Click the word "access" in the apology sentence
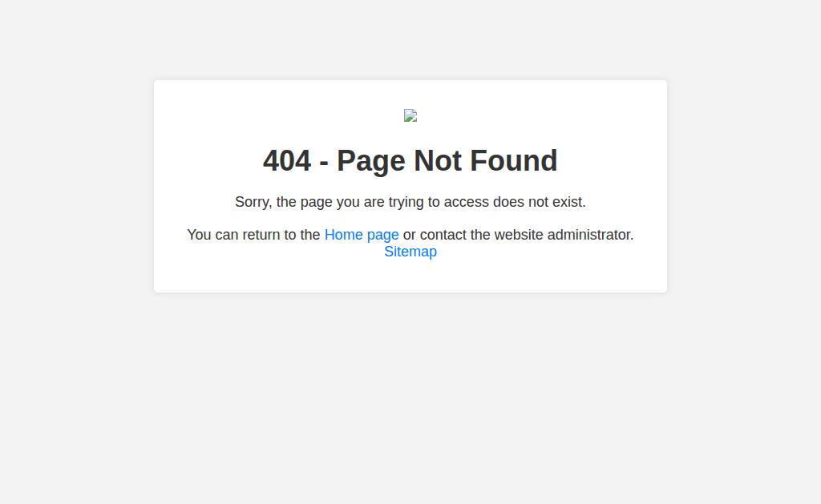This screenshot has height=504, width=821. click(x=467, y=202)
